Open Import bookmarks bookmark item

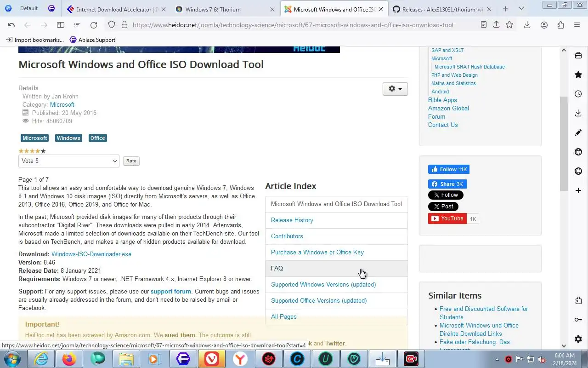coord(35,40)
